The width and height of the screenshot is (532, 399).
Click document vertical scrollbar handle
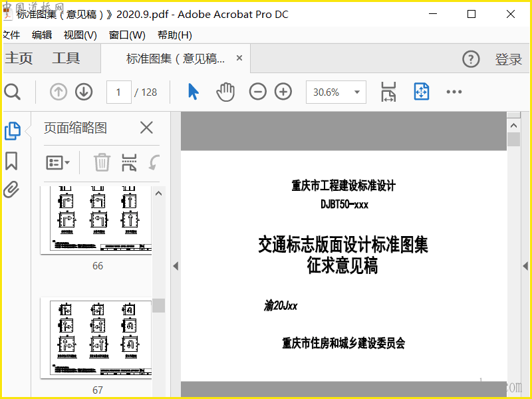(513, 140)
